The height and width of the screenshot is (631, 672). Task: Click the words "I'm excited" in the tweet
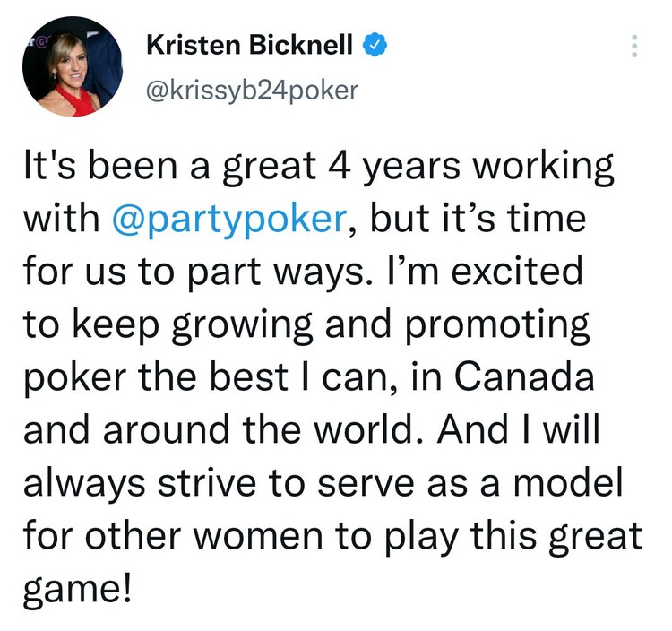click(484, 271)
